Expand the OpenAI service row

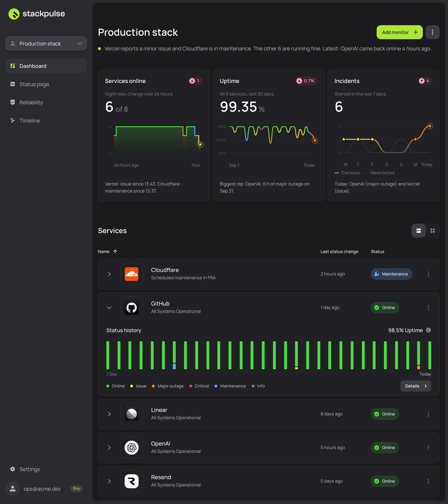coord(109,447)
